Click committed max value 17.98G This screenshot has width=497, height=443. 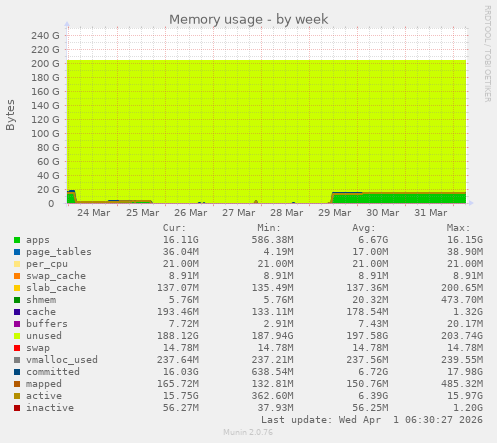pyautogui.click(x=465, y=372)
